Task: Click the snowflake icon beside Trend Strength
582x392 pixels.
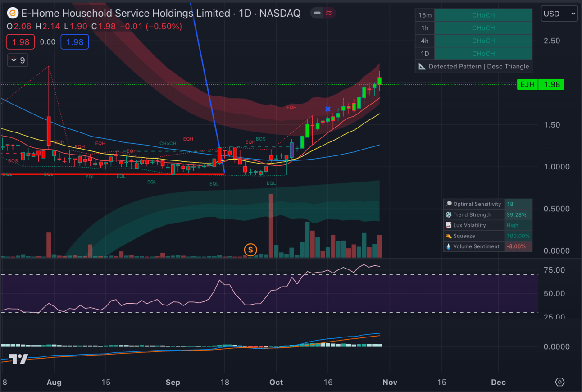Action: (x=448, y=214)
